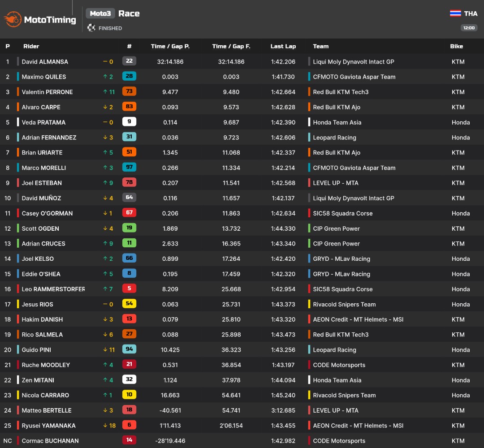Click Guido Pini's down 11 position change

click(x=109, y=350)
